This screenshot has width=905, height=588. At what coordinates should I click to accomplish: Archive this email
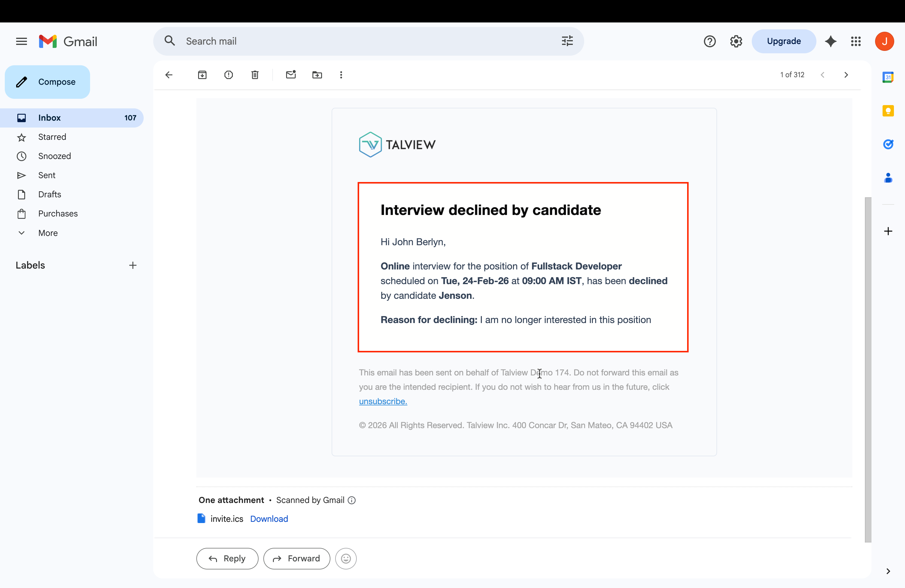tap(202, 75)
